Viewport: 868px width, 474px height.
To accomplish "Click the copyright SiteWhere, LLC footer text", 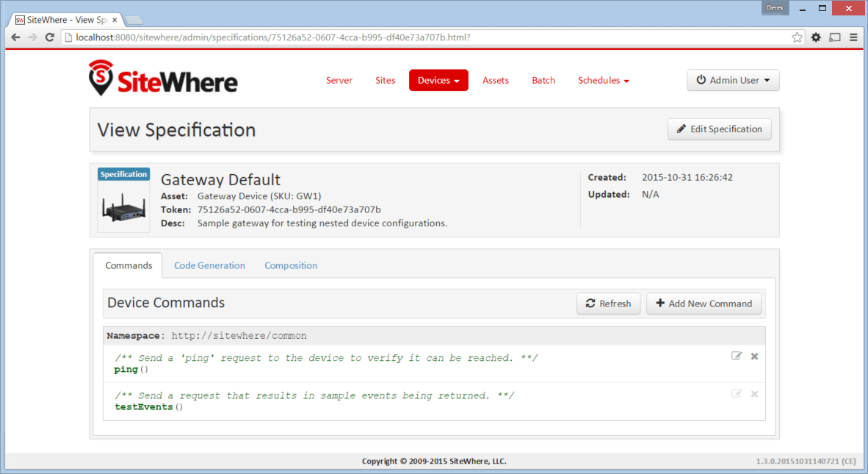I will pos(434,461).
